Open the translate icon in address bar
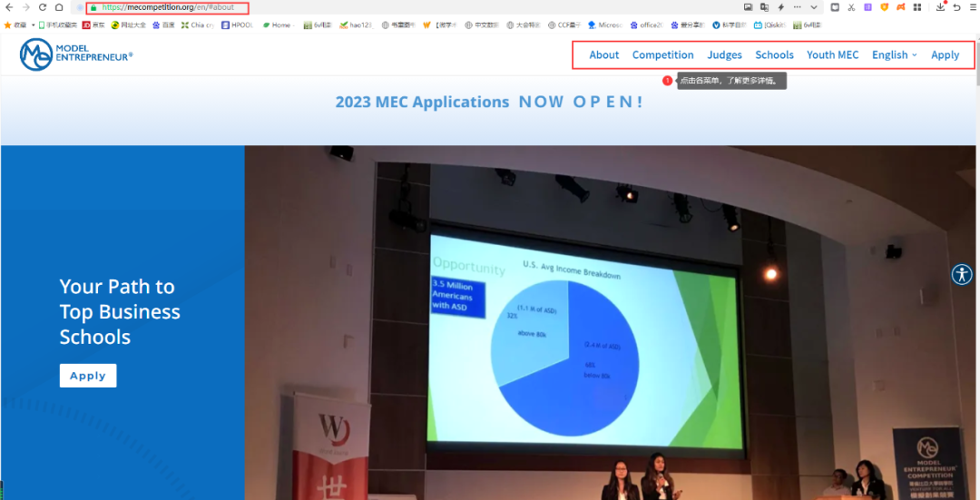Image resolution: width=980 pixels, height=500 pixels. point(764,7)
